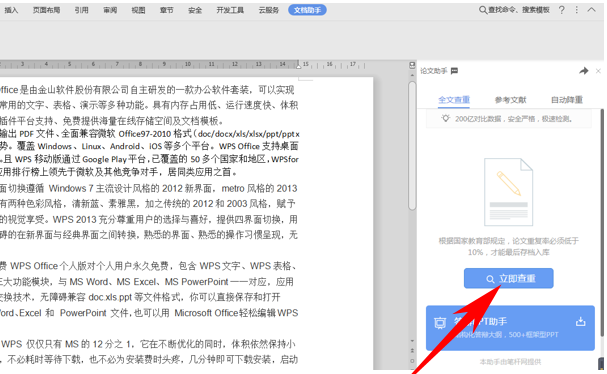Click the document scrollbar up arrow

click(412, 74)
